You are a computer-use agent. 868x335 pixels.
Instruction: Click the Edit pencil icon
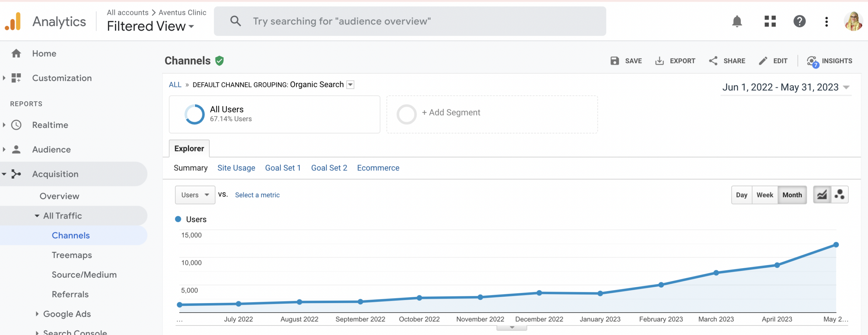click(x=763, y=61)
